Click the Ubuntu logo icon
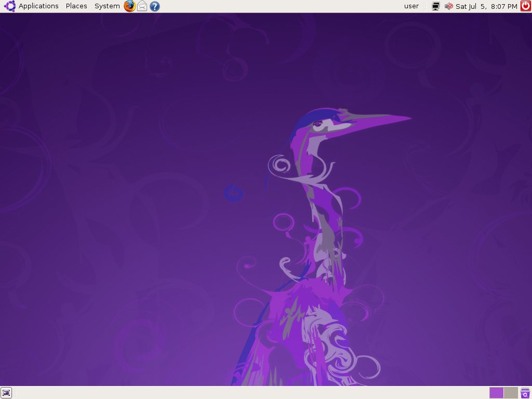Screen dimensions: 532x399 (9, 6)
